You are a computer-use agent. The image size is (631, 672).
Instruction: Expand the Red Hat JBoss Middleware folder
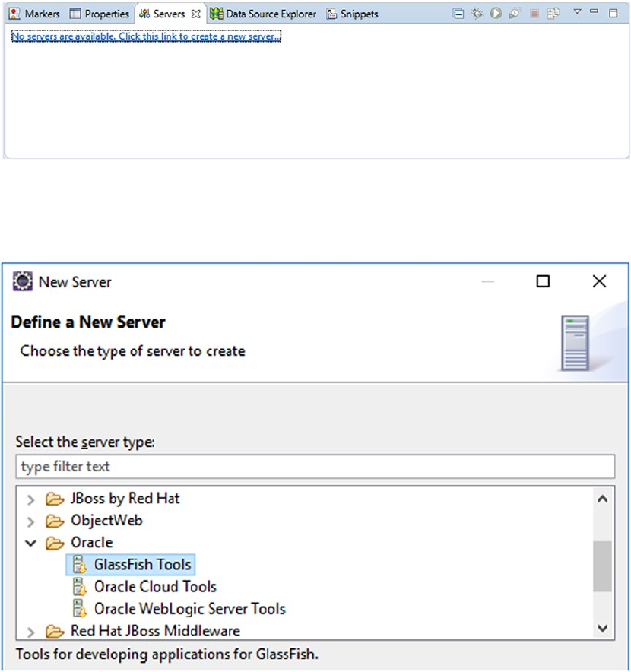click(30, 632)
